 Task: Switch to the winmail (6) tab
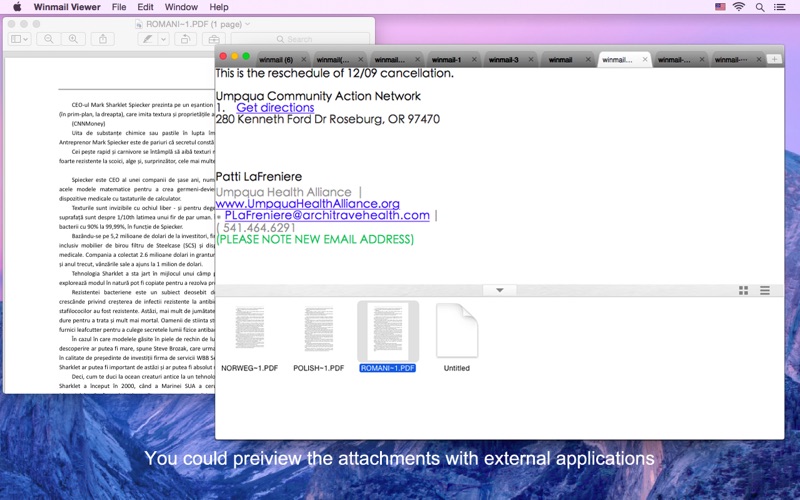click(x=276, y=60)
